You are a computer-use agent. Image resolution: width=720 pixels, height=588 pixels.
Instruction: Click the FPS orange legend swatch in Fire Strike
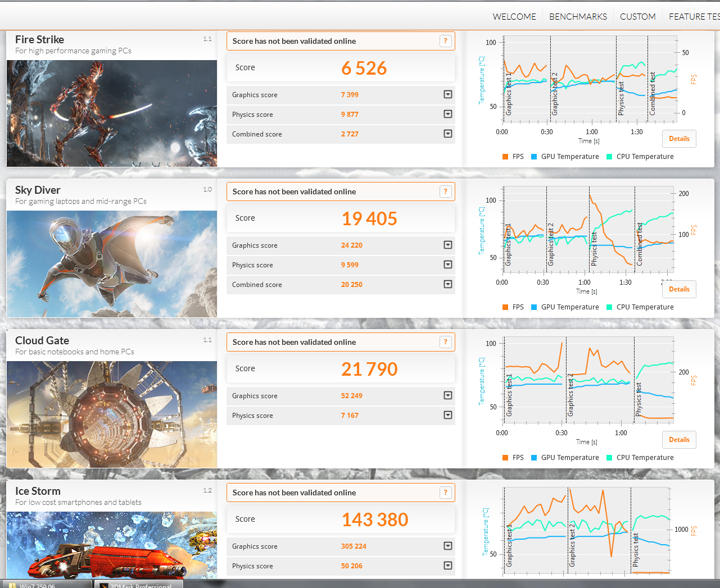(505, 157)
